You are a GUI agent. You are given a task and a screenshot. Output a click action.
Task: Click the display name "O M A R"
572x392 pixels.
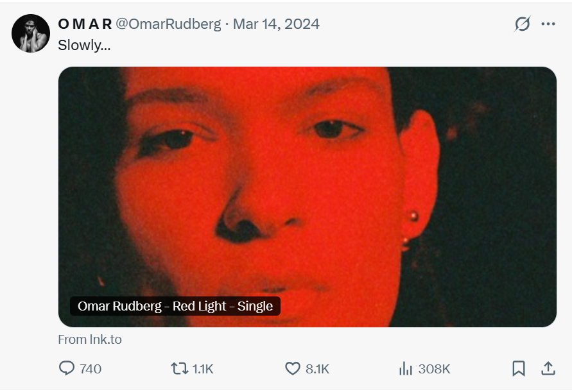pos(85,24)
